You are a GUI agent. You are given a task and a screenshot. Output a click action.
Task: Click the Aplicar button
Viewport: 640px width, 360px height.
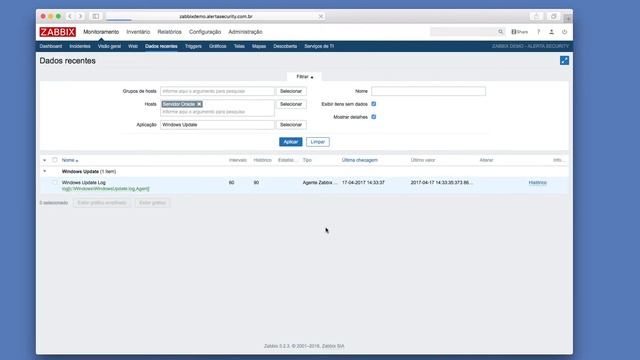(291, 142)
